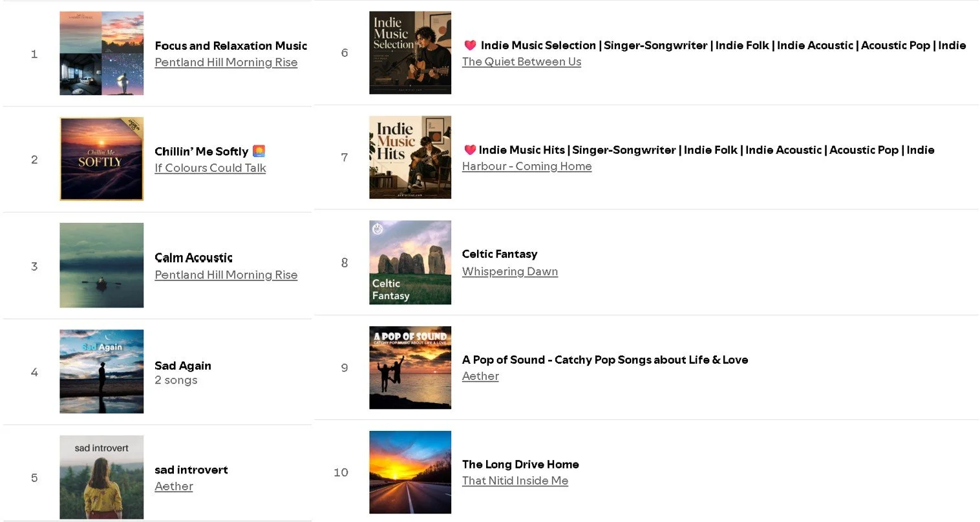The width and height of the screenshot is (980, 522).
Task: Open the Focus and Relaxation Music playlist title
Action: 231,46
